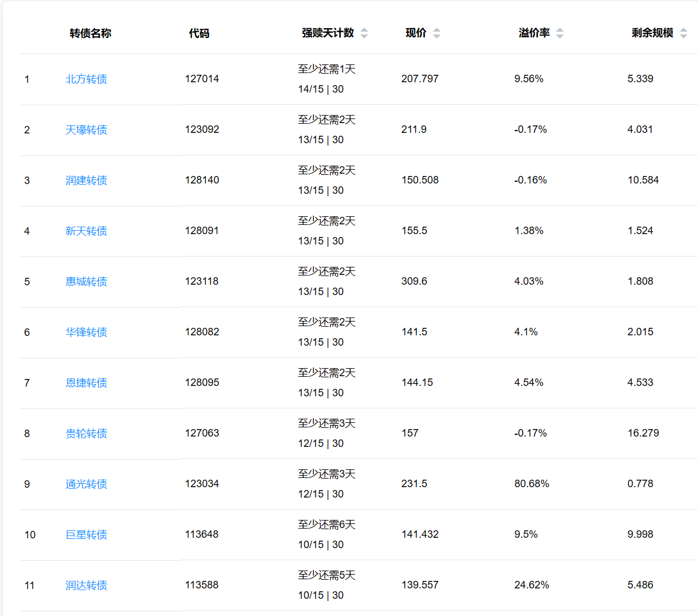View details for 新天转债
Image resolution: width=698 pixels, height=616 pixels.
(86, 231)
